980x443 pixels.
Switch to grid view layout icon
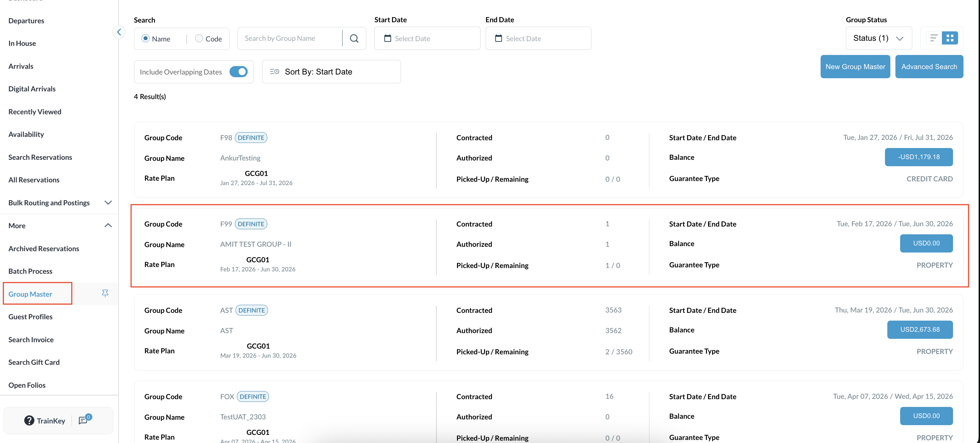pyautogui.click(x=950, y=38)
